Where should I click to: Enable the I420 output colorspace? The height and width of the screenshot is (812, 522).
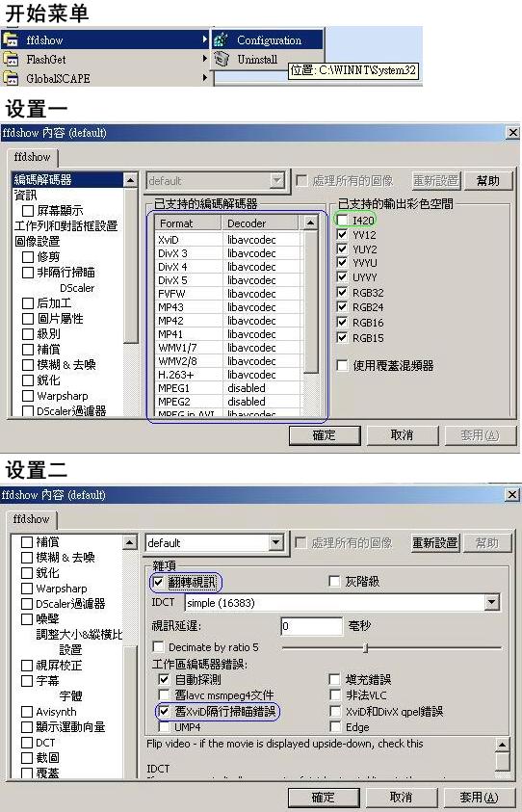342,220
